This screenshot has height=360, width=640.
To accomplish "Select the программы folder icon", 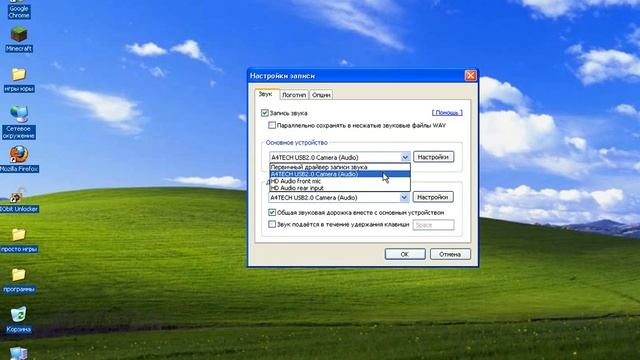I will pos(19,280).
